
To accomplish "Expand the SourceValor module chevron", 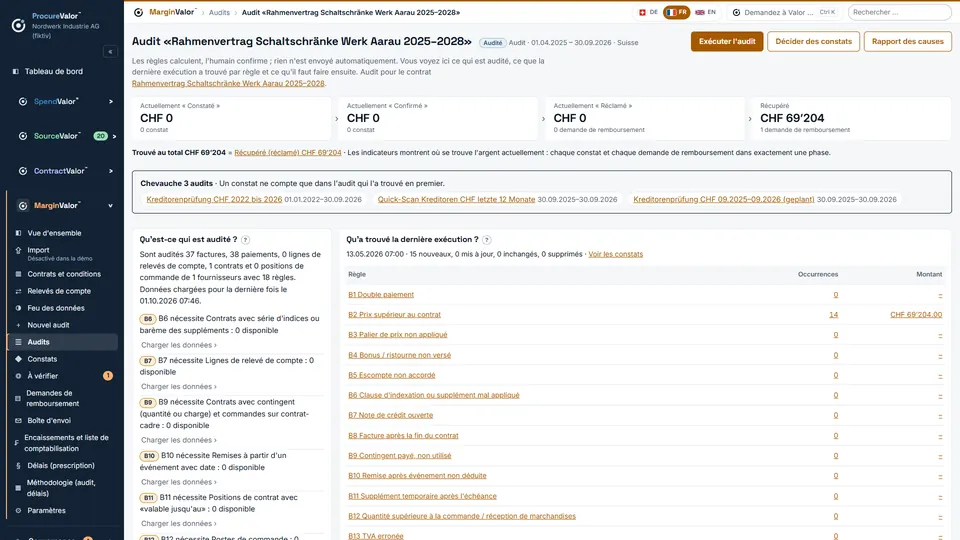I will tap(114, 137).
